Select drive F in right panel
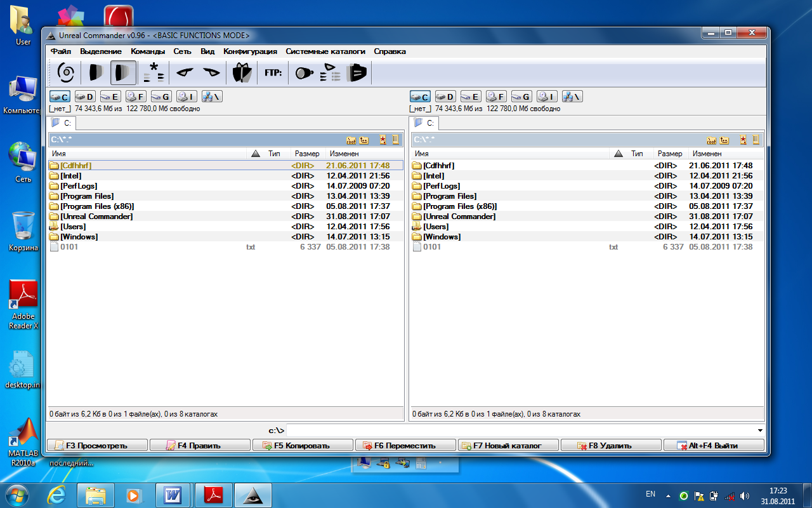This screenshot has height=508, width=812. tap(496, 97)
